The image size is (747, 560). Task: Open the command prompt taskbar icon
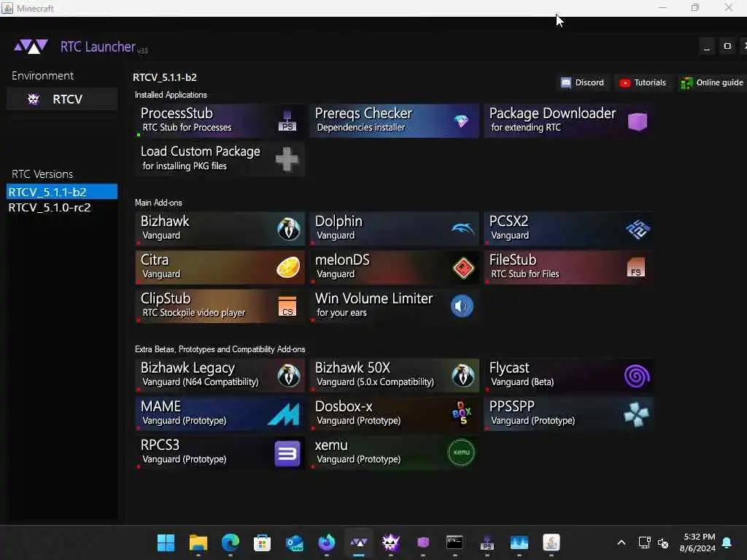454,542
